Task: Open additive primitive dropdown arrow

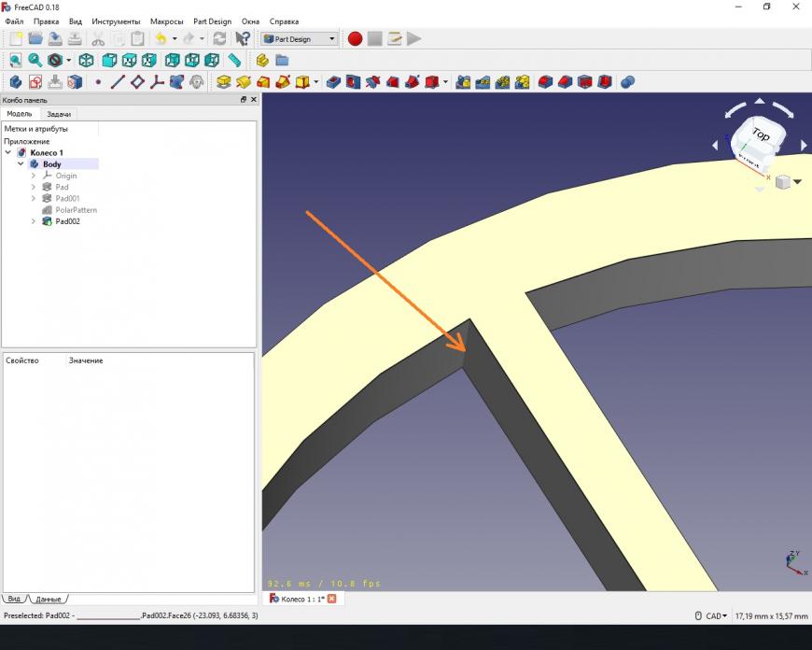Action: 315,82
